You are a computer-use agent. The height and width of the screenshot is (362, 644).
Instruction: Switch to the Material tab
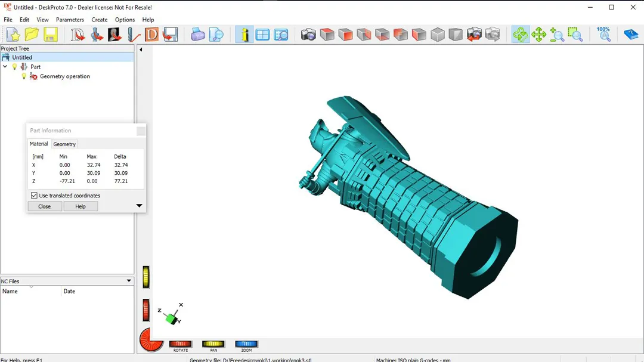[x=39, y=144]
